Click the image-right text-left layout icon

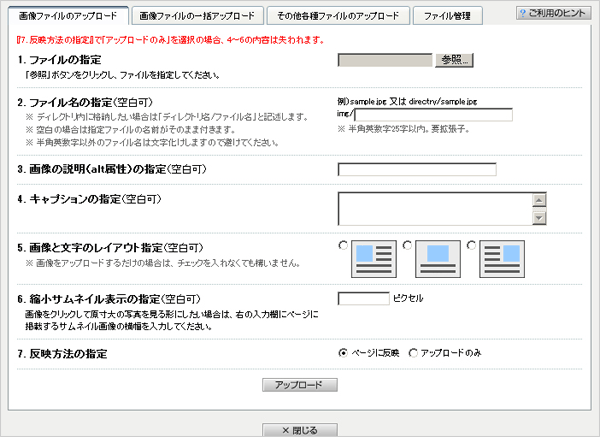pos(502,259)
